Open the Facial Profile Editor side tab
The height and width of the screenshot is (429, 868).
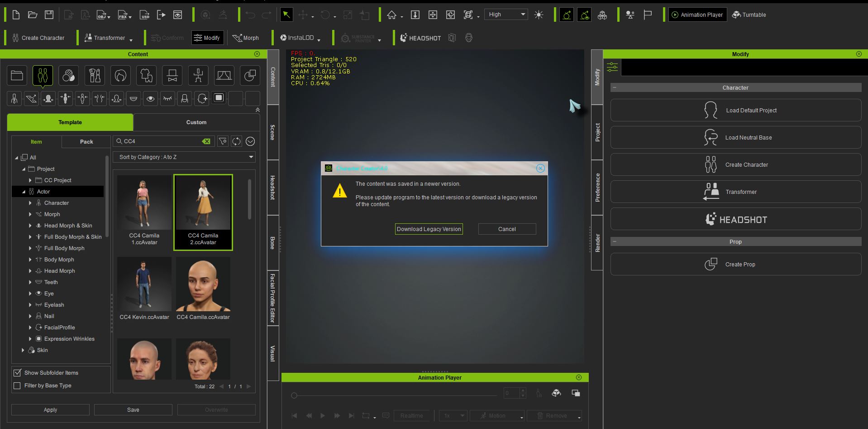click(273, 298)
